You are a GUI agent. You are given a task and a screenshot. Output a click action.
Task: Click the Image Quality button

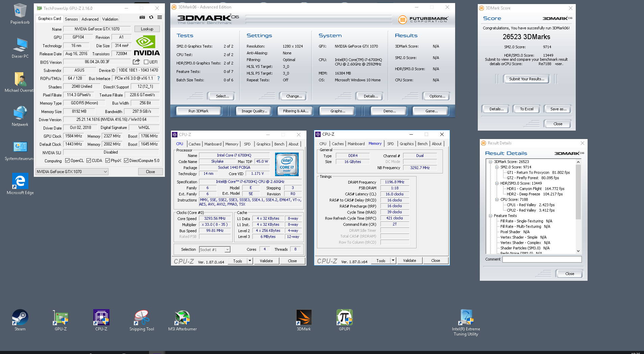tap(254, 111)
